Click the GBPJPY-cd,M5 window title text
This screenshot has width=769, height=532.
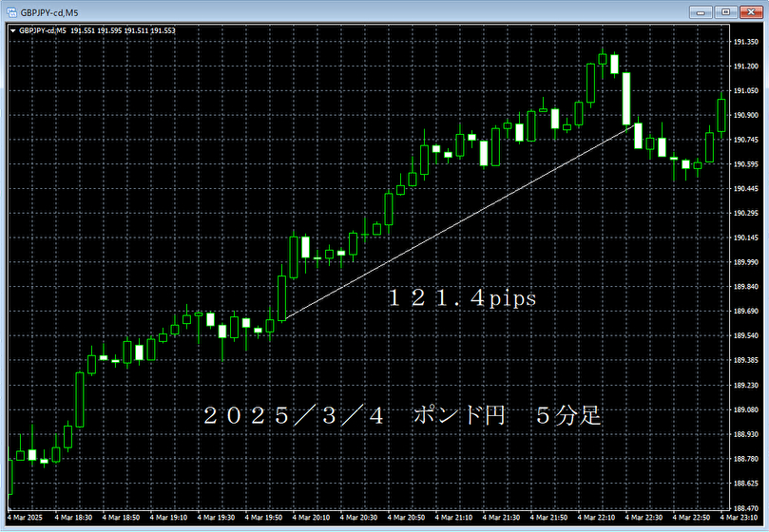pyautogui.click(x=49, y=12)
